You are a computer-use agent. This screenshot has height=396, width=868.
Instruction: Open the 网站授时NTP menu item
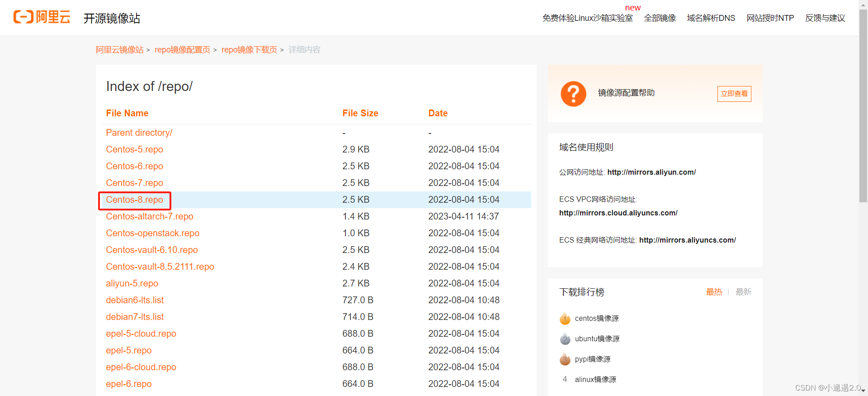click(x=770, y=18)
